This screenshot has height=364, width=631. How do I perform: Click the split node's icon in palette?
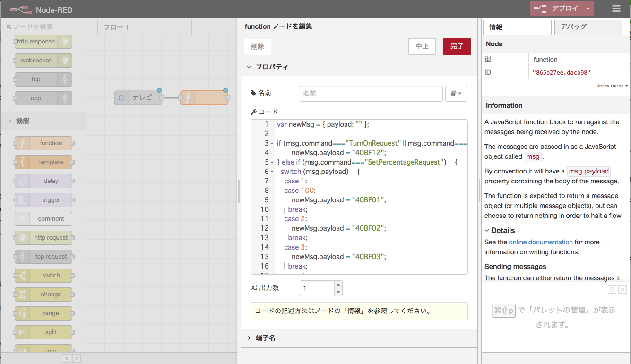click(x=22, y=332)
